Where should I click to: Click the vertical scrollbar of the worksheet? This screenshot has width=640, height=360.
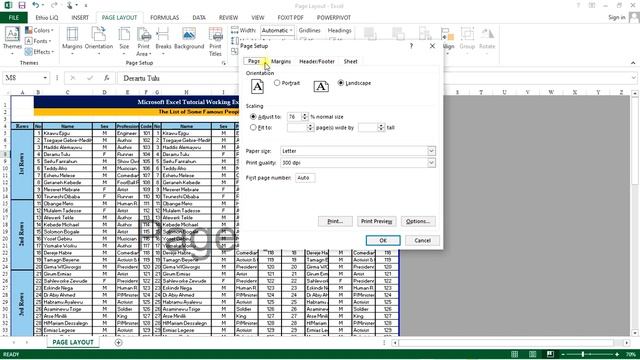coord(635,214)
